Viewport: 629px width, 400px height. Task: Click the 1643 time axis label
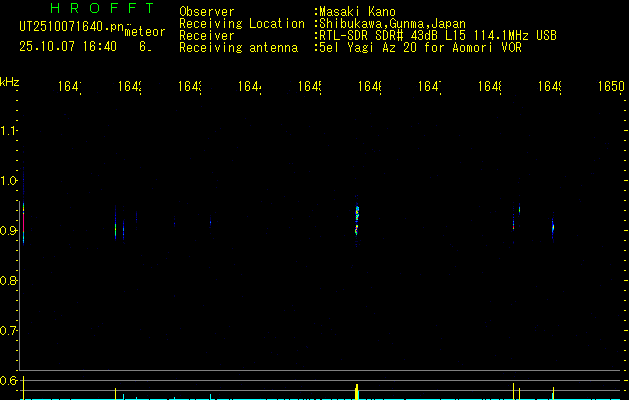pyautogui.click(x=190, y=87)
